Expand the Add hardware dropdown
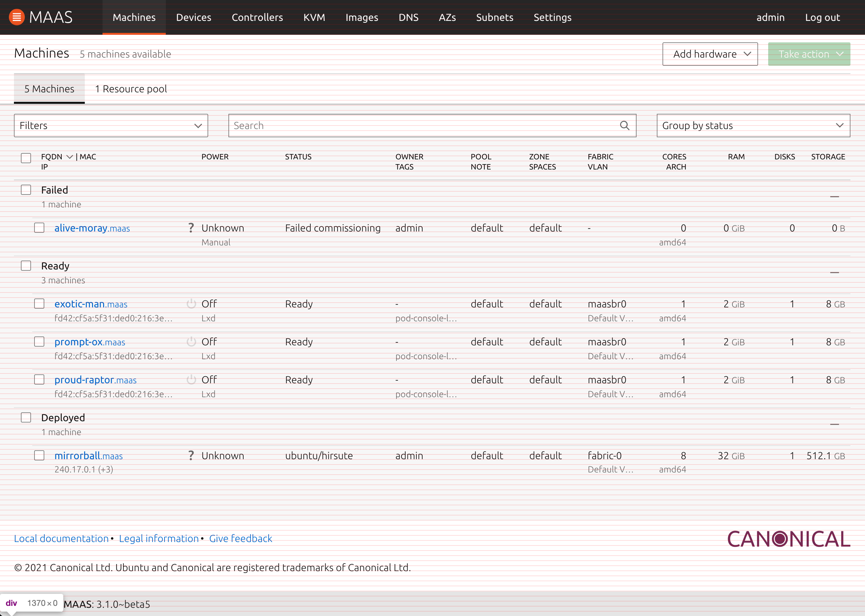The image size is (865, 616). click(709, 54)
